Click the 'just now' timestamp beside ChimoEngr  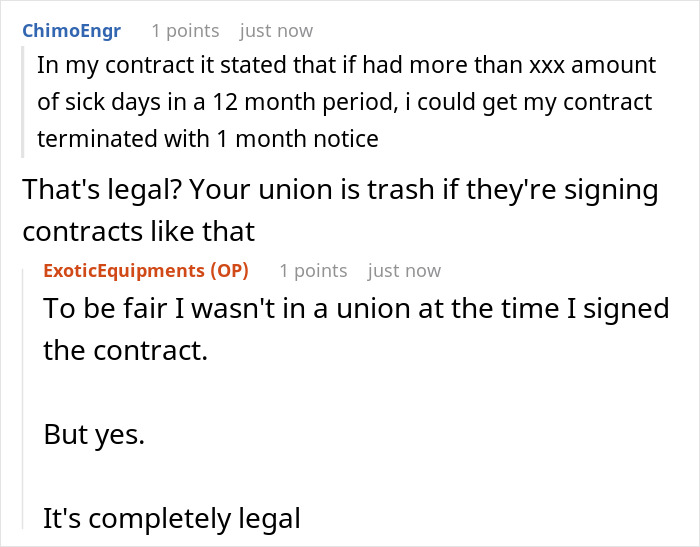pyautogui.click(x=276, y=31)
